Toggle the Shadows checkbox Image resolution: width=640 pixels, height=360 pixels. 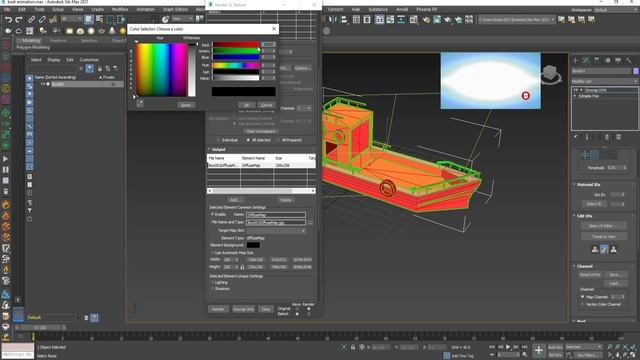point(212,289)
